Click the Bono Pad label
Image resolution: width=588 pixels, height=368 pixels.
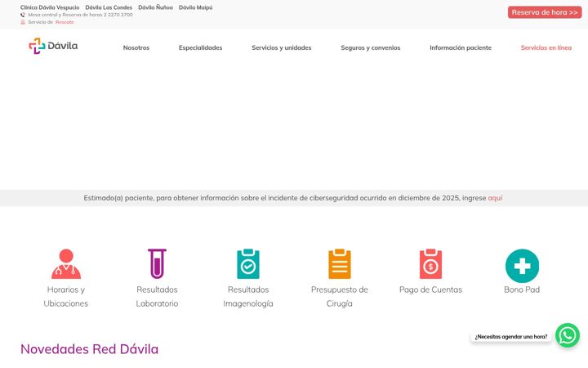pos(522,289)
